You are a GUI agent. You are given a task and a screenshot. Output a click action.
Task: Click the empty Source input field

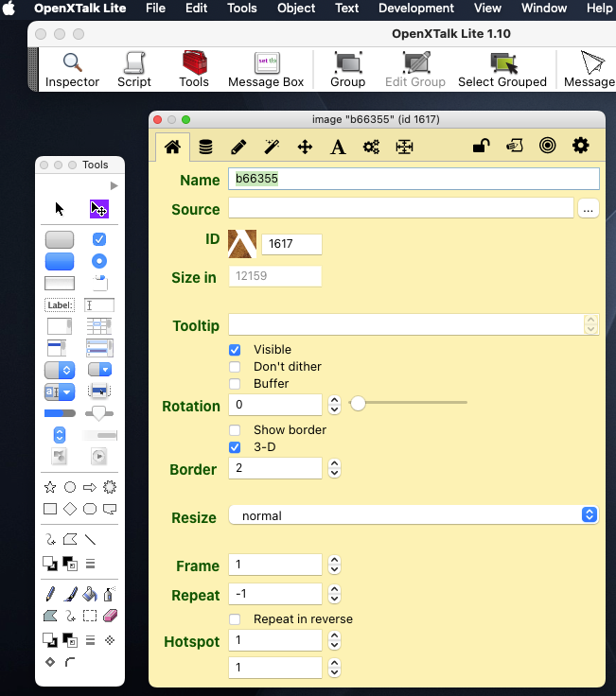click(401, 208)
